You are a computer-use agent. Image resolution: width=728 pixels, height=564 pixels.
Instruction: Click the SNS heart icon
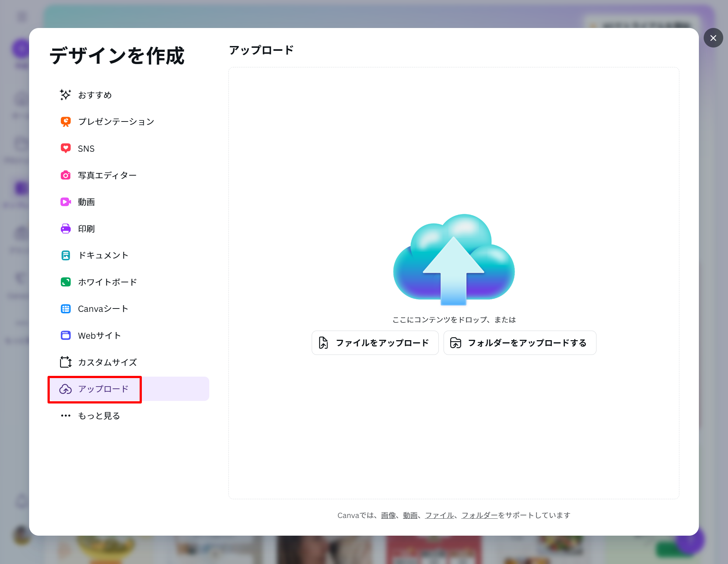tap(66, 148)
